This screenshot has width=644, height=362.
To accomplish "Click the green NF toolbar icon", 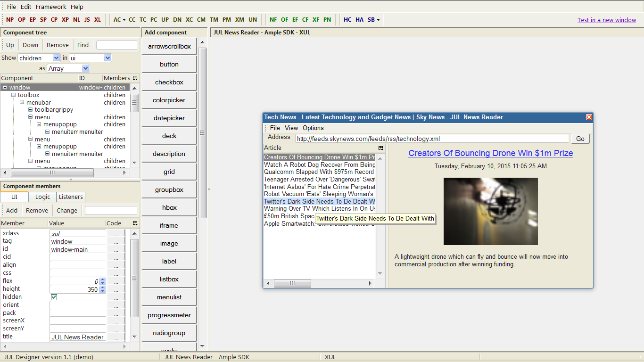I will point(273,20).
